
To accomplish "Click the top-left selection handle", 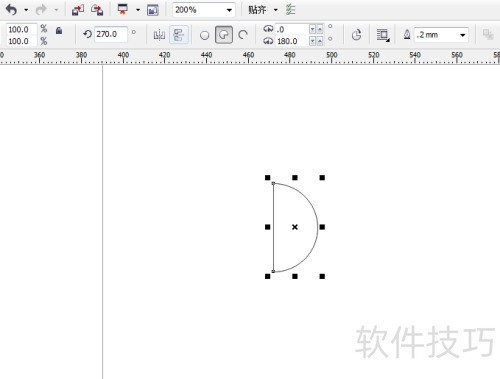I will (268, 178).
